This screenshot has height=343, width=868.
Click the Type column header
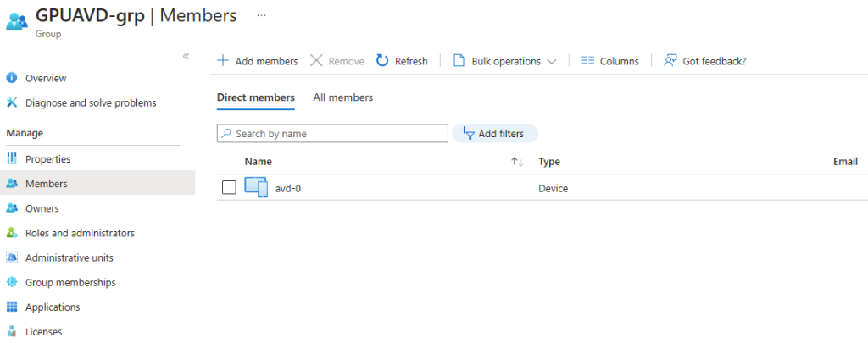pos(549,162)
